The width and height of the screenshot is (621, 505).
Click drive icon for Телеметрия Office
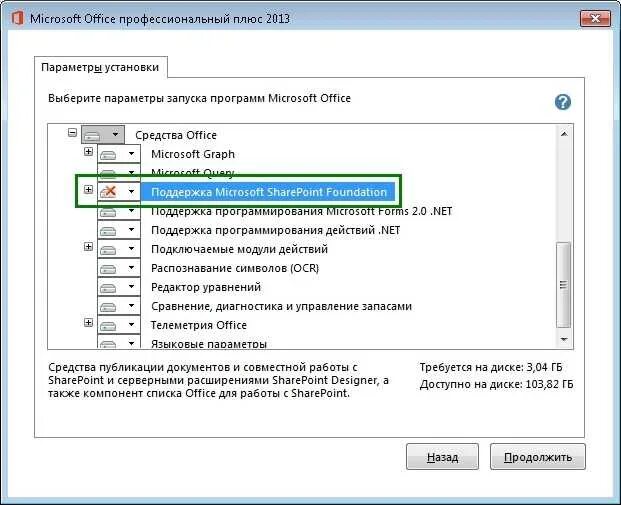click(108, 326)
